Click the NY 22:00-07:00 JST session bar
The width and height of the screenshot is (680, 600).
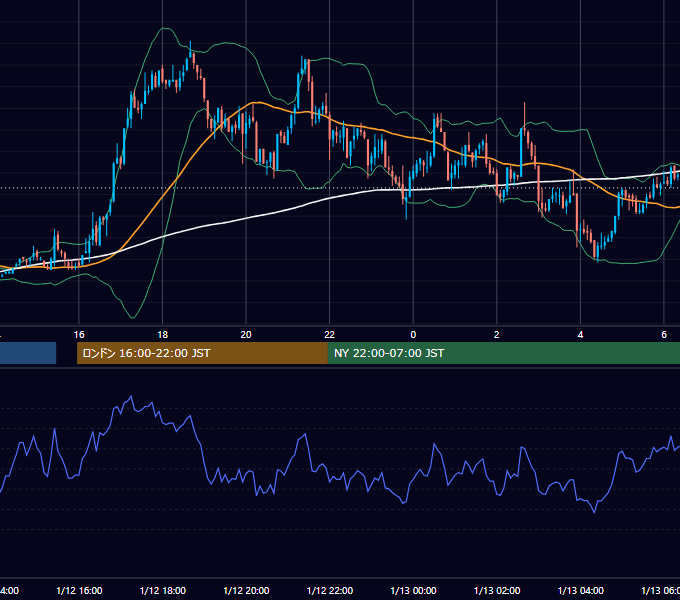pos(503,353)
